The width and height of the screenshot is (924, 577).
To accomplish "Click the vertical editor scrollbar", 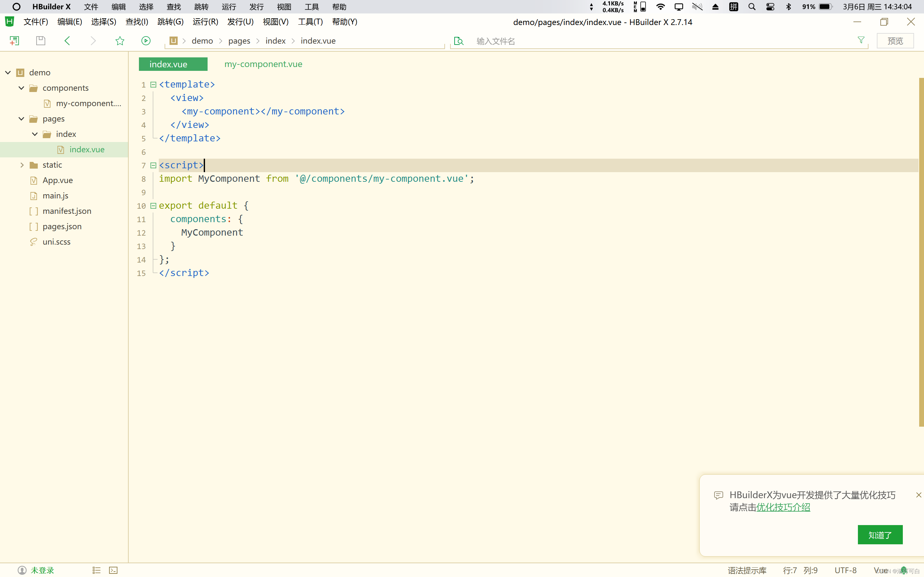I will click(x=921, y=252).
